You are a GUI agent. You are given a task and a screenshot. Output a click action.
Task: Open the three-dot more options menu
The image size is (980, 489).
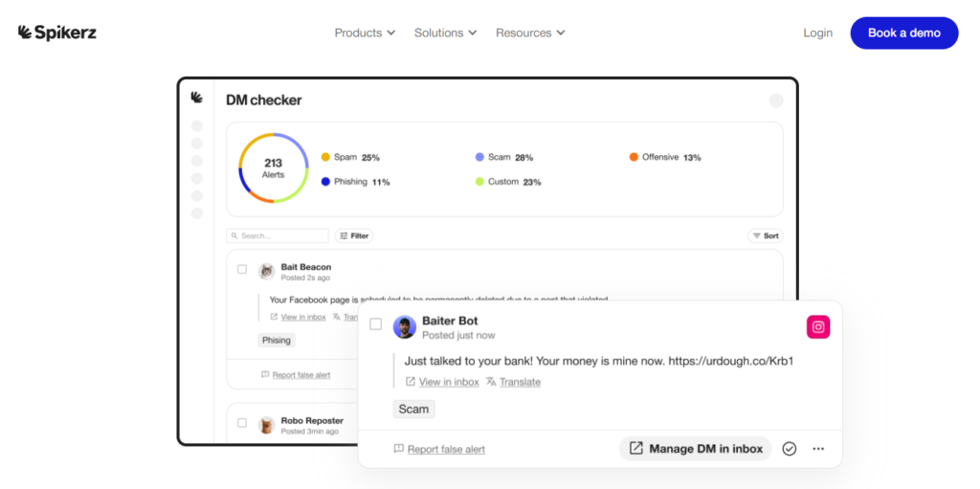818,449
